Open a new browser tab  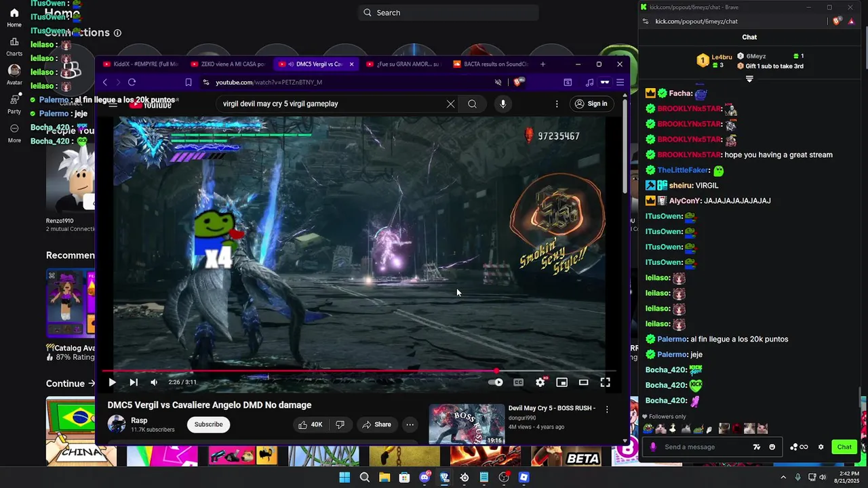point(542,64)
